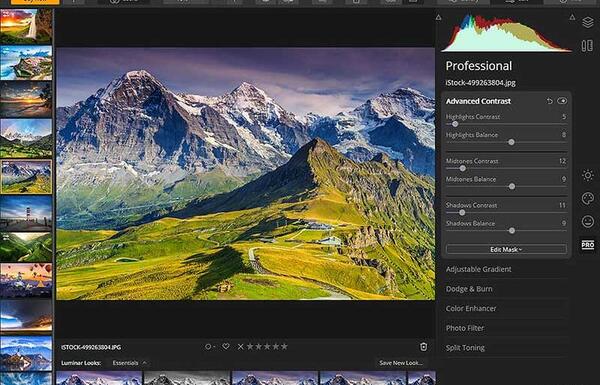The height and width of the screenshot is (385, 600).
Task: Open the Edit Mask dropdown
Action: coord(506,249)
